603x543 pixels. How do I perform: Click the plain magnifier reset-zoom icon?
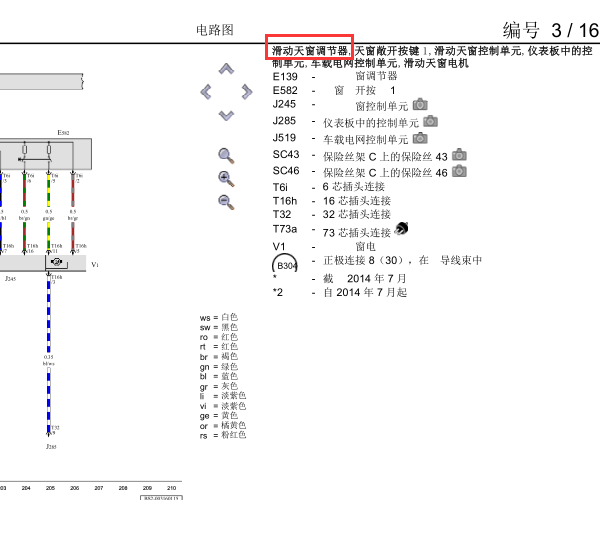coord(226,156)
